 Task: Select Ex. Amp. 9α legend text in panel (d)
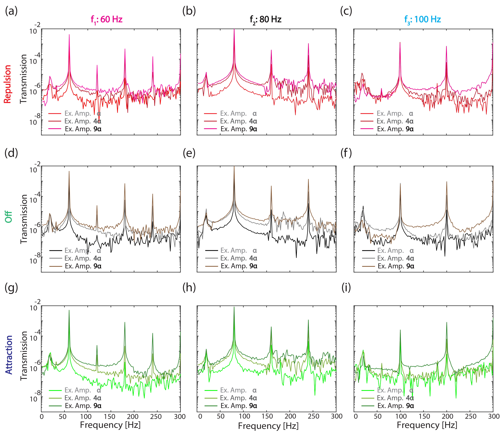pyautogui.click(x=83, y=266)
